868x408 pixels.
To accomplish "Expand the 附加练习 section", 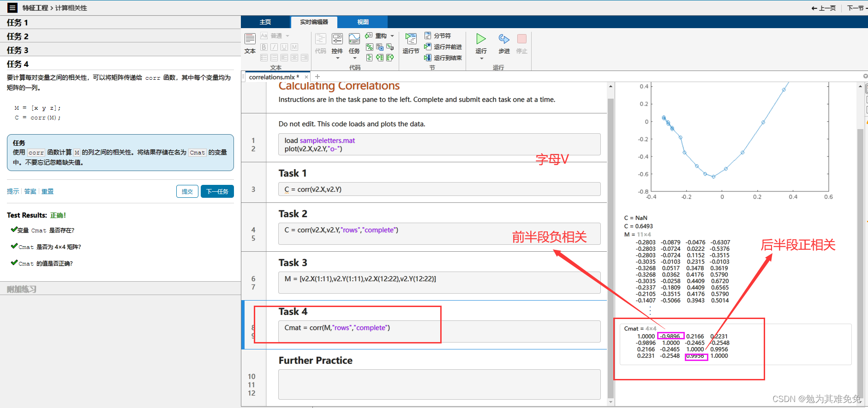I will 120,289.
